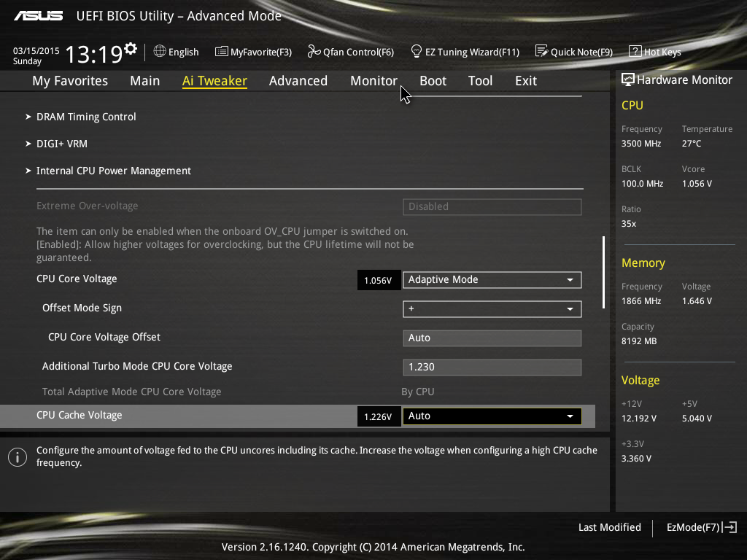Click the By CPU value text
This screenshot has width=747, height=560.
point(418,392)
